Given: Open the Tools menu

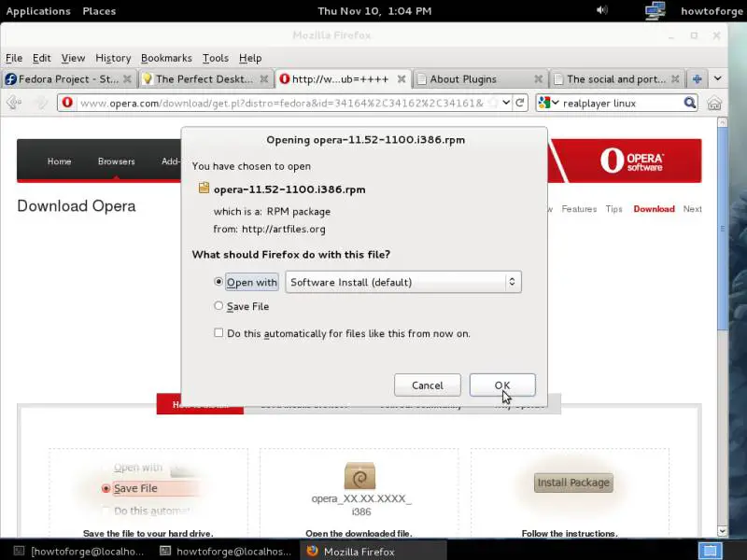Looking at the screenshot, I should pos(216,58).
